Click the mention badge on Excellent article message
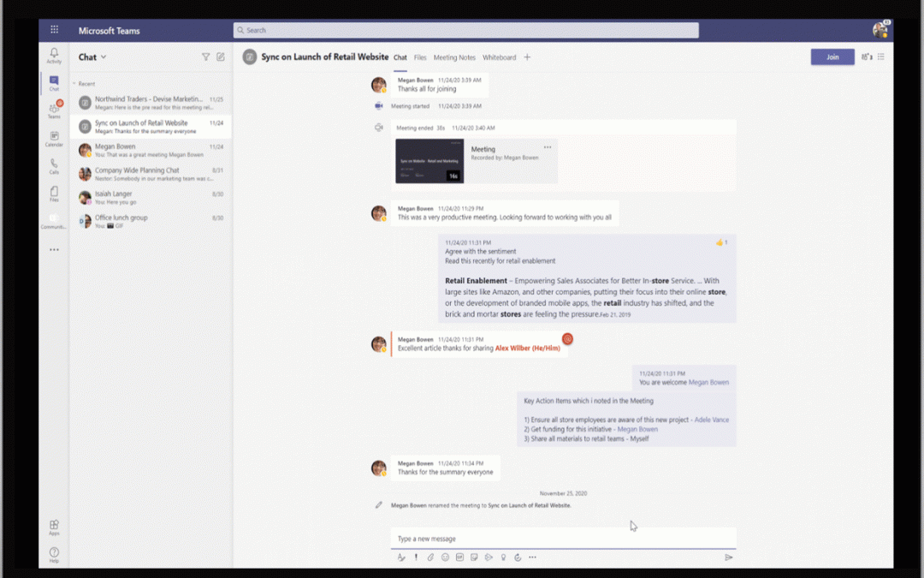 click(x=567, y=338)
